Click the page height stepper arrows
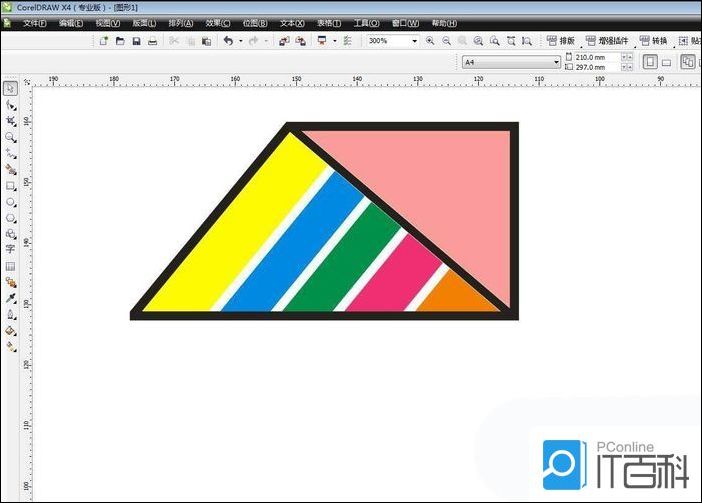The width and height of the screenshot is (702, 503). pyautogui.click(x=627, y=67)
